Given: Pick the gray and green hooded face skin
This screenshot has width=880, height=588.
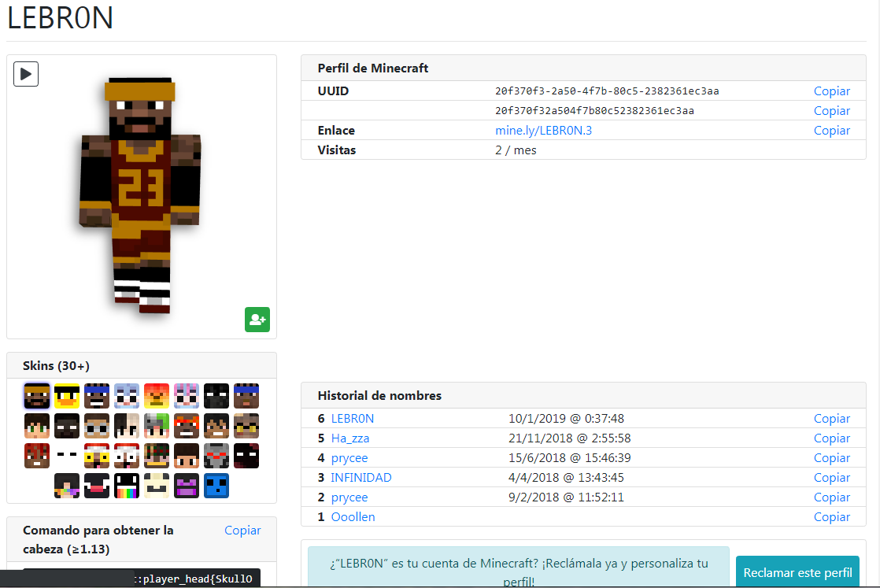Looking at the screenshot, I should click(x=157, y=426).
